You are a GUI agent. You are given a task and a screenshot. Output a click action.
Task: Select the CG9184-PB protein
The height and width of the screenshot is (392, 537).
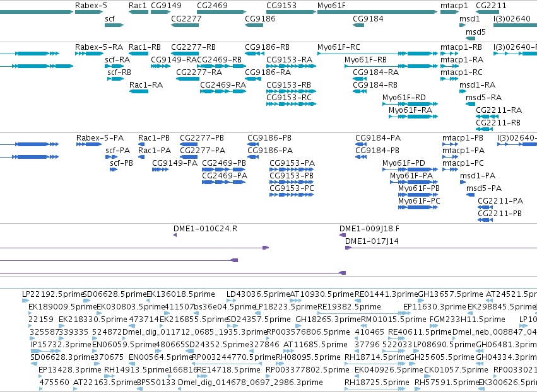point(360,157)
